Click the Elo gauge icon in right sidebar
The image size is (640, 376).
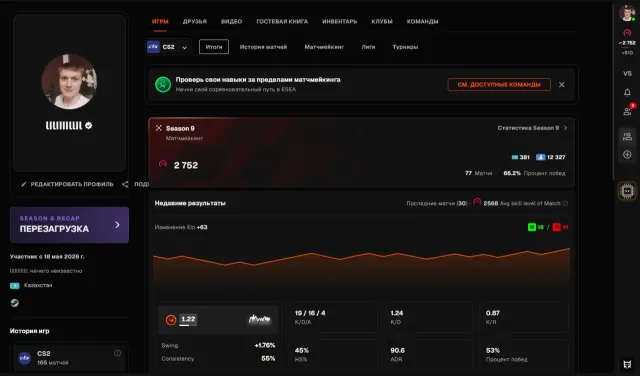[x=627, y=33]
